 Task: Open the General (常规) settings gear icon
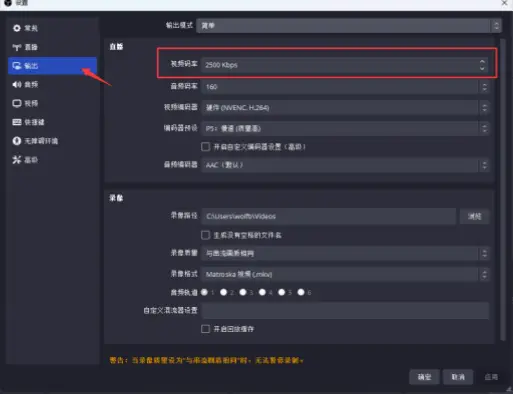coord(17,28)
